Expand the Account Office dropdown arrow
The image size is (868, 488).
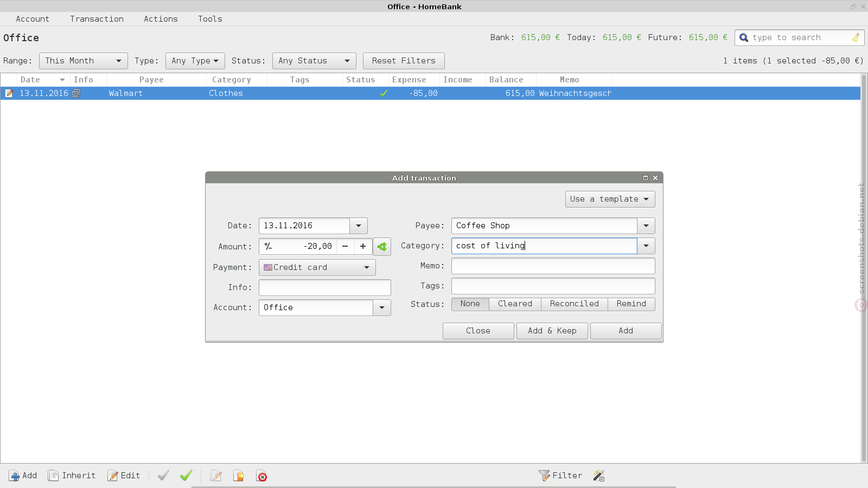(x=382, y=307)
